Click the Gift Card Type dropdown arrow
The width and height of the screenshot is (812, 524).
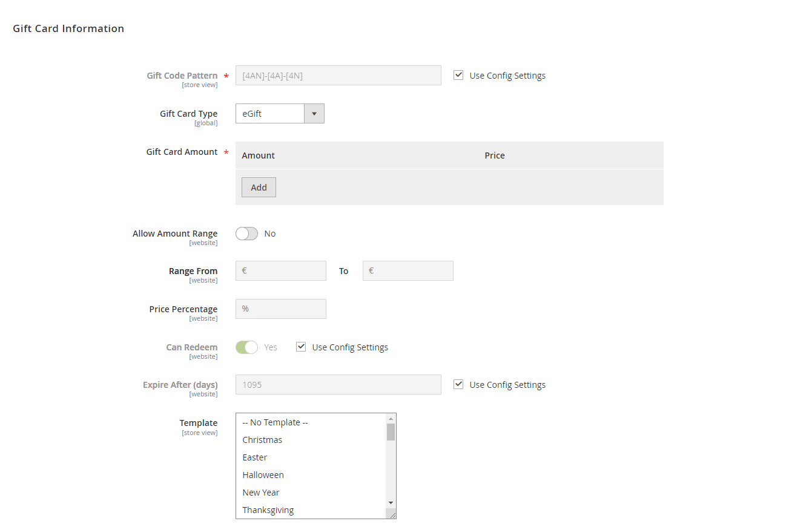(314, 114)
